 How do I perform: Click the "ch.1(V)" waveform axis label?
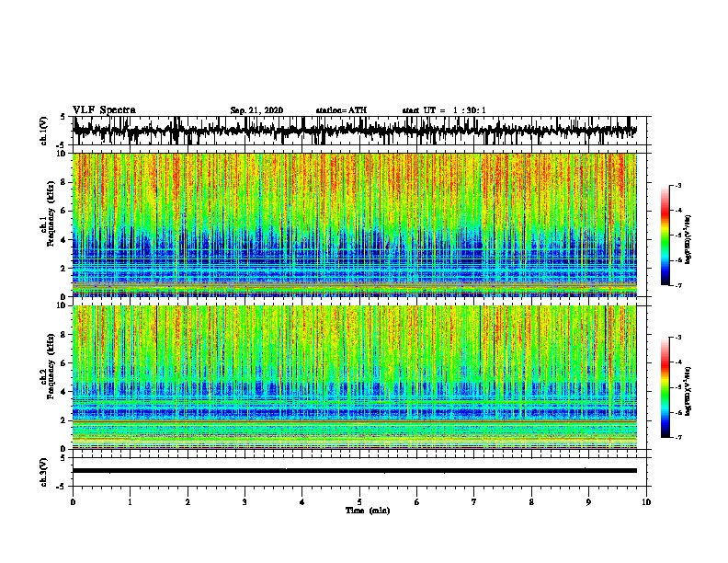(x=44, y=131)
